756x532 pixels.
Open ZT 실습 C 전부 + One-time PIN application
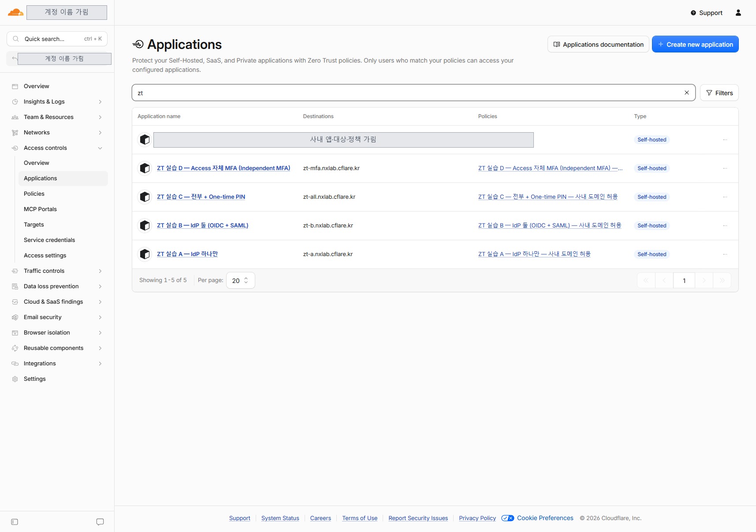(x=201, y=197)
